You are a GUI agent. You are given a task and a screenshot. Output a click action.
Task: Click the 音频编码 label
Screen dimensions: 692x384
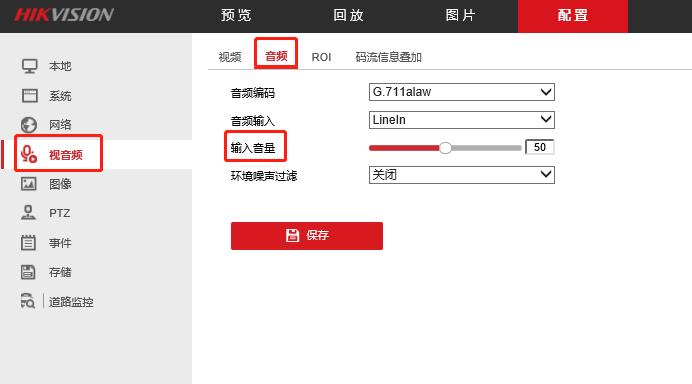pyautogui.click(x=253, y=93)
